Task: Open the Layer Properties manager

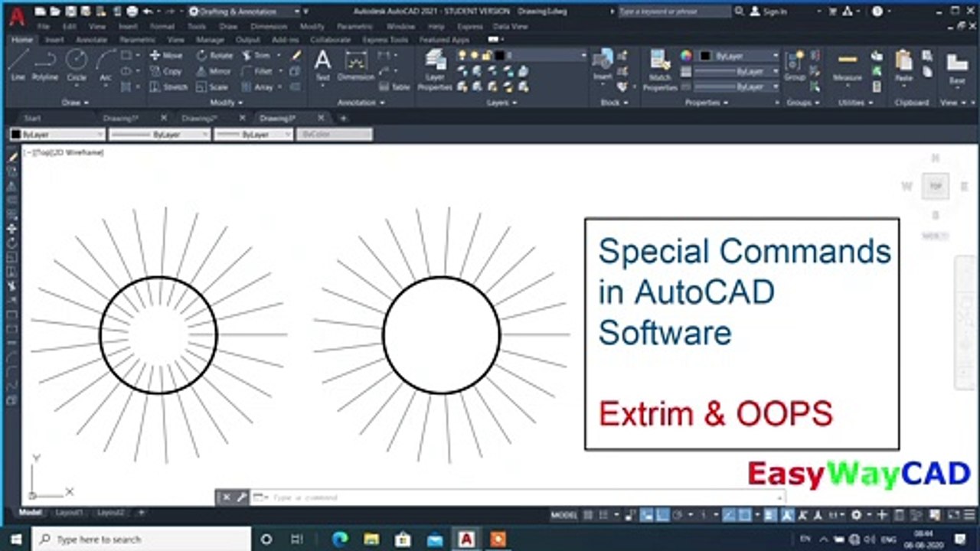Action: point(435,70)
